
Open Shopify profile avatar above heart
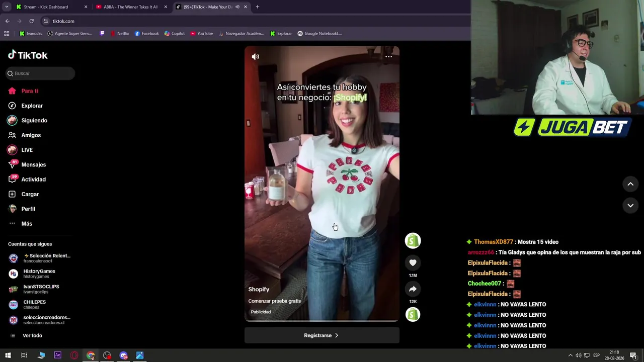tap(413, 241)
